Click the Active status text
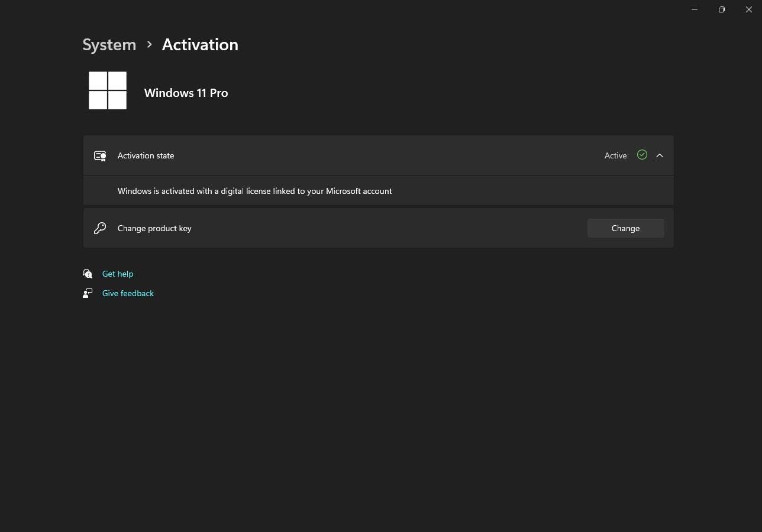762x532 pixels. (x=615, y=155)
